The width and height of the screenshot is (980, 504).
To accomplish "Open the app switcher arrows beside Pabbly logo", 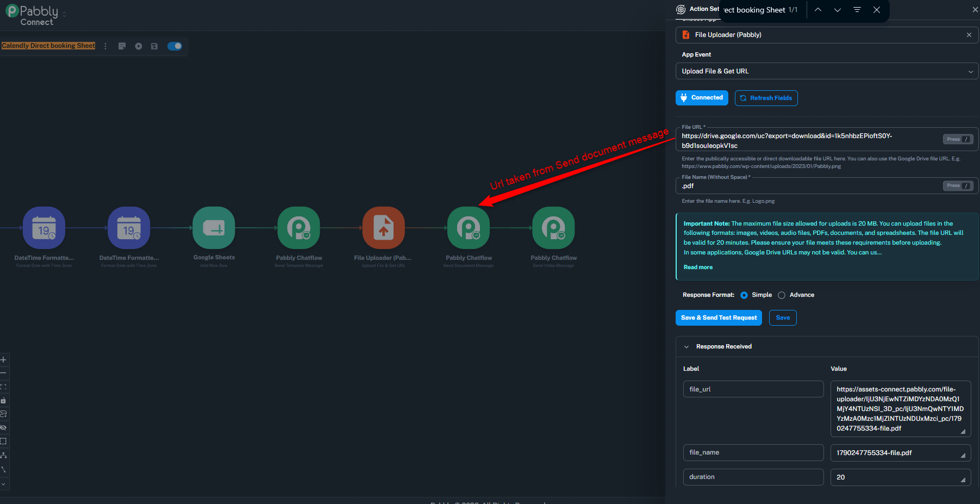I will [x=64, y=14].
